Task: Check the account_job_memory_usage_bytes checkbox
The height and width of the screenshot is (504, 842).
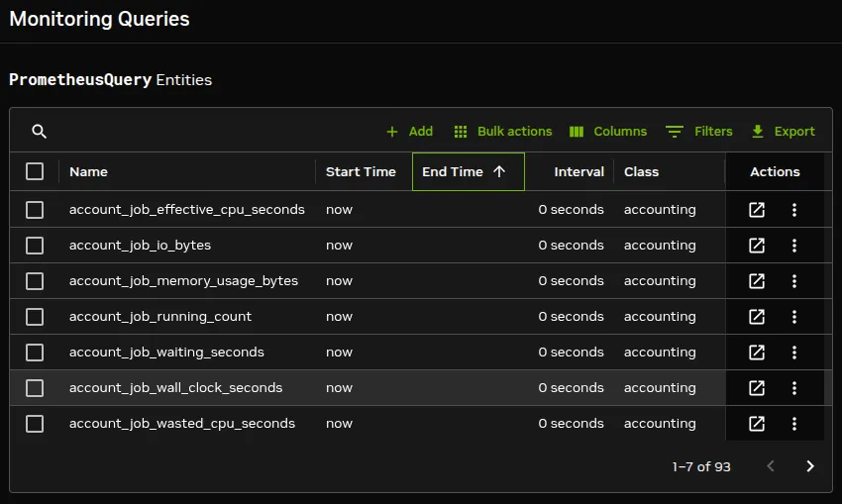Action: [35, 281]
